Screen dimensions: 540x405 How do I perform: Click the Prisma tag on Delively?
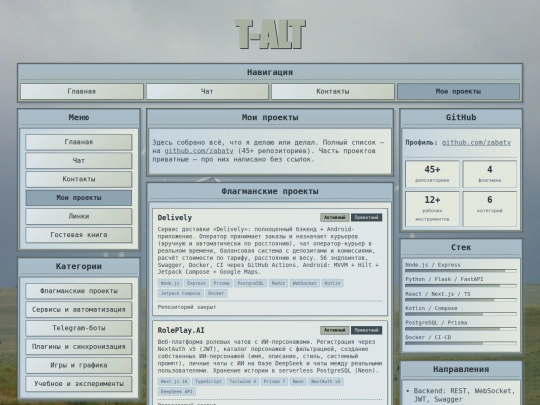click(x=221, y=283)
